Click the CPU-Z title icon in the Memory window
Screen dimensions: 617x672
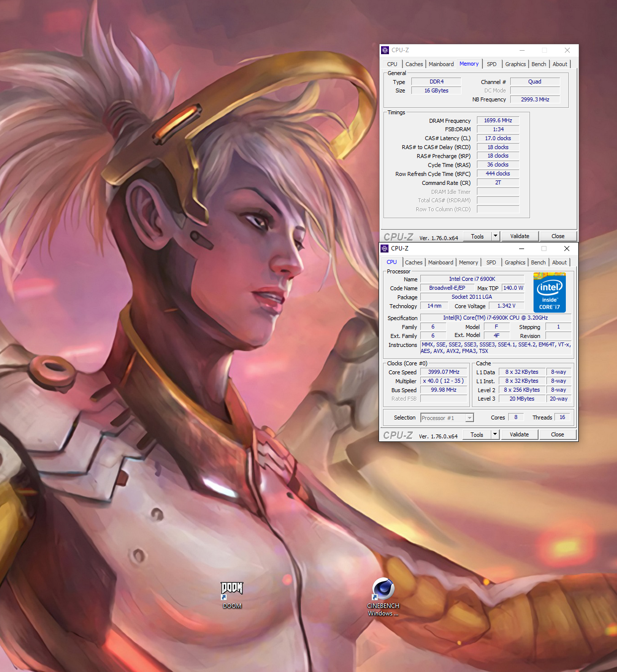[x=385, y=50]
